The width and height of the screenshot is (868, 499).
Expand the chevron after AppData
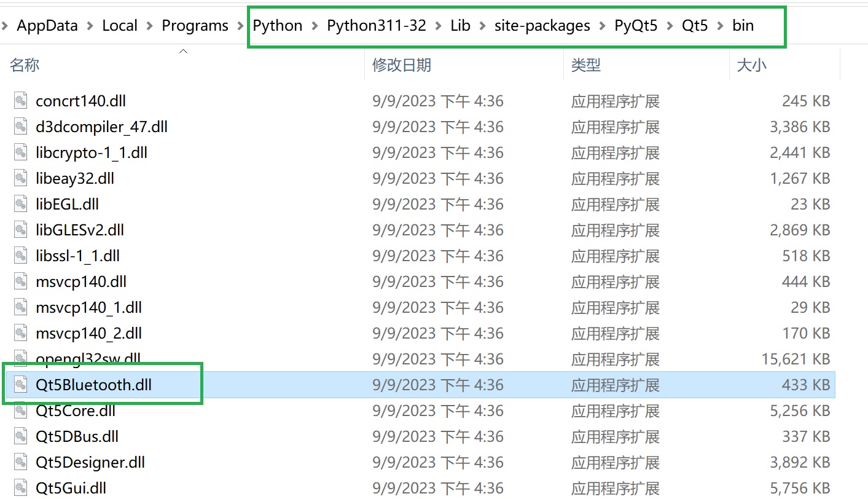(x=90, y=26)
